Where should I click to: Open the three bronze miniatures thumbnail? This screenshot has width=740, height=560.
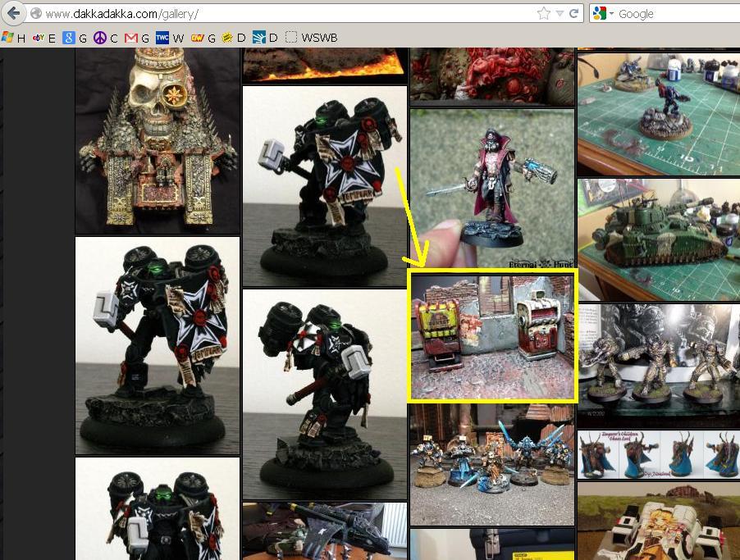659,364
